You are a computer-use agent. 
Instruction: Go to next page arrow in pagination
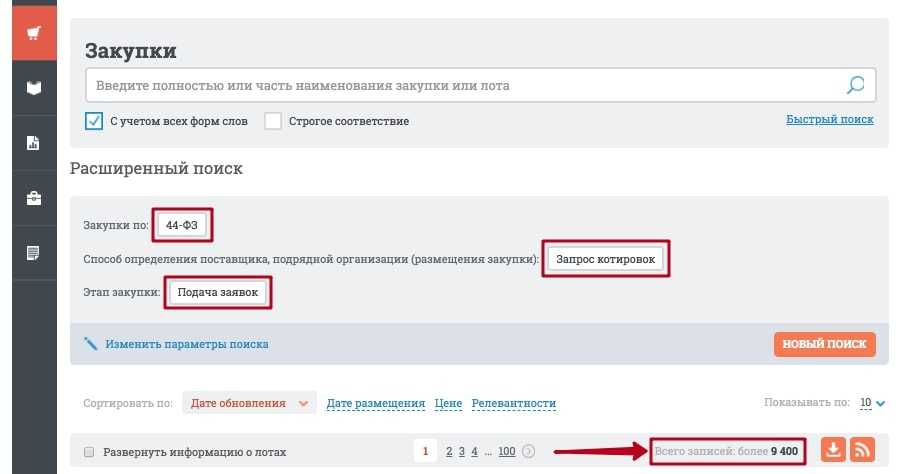pos(529,451)
